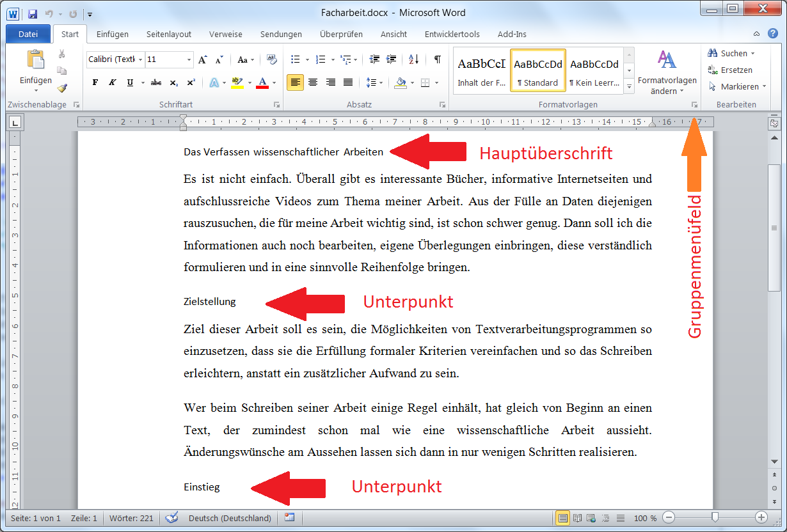
Task: Open underline style dropdown arrow
Action: (141, 82)
